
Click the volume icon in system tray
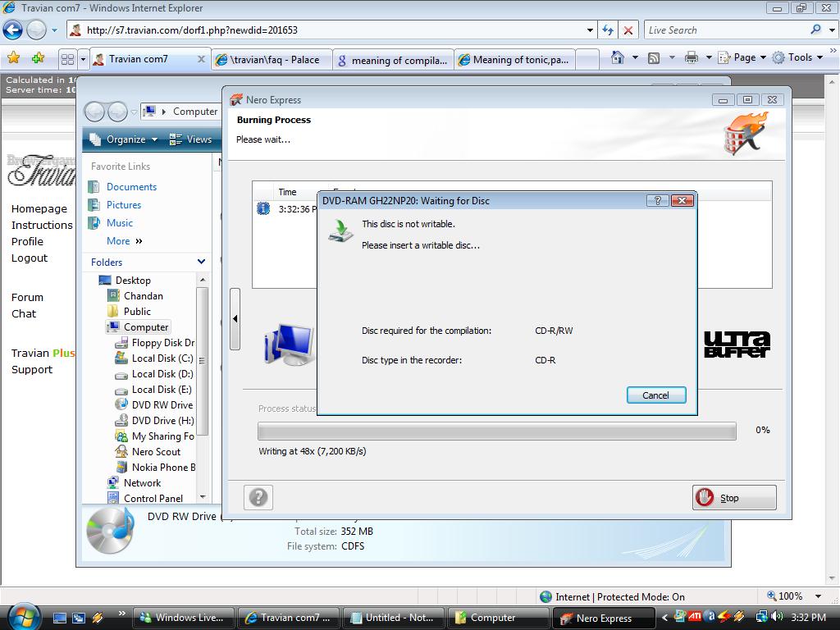pos(776,617)
